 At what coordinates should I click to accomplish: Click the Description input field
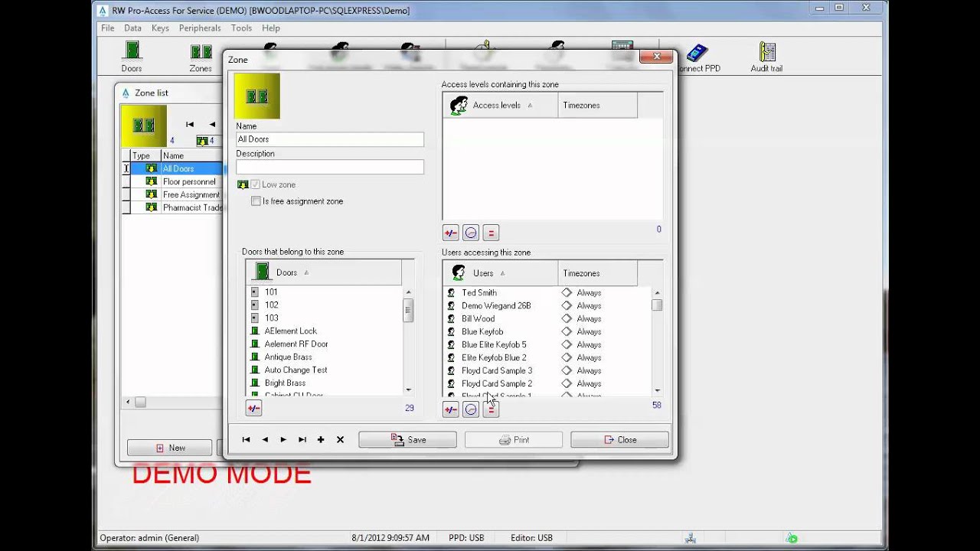click(330, 167)
